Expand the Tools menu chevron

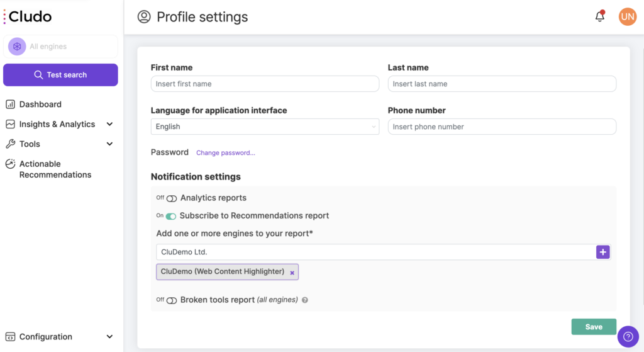(x=109, y=144)
